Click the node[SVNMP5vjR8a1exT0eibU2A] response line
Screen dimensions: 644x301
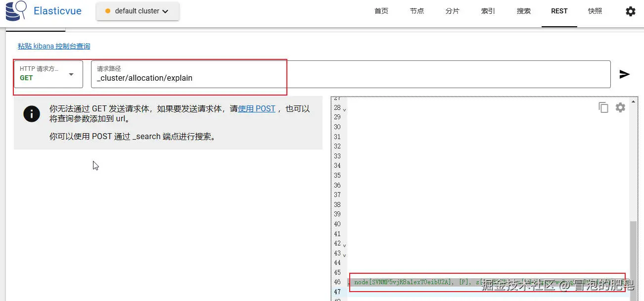(487, 282)
